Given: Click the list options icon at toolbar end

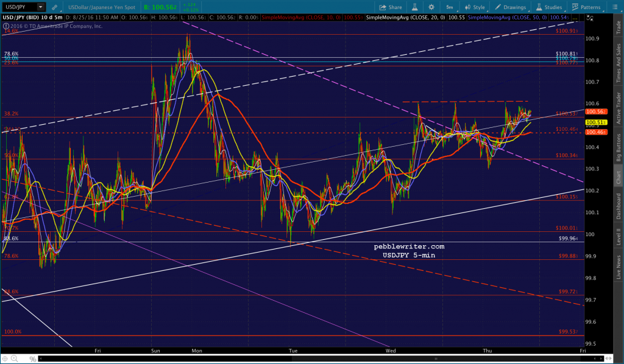Looking at the screenshot, I should [614, 7].
